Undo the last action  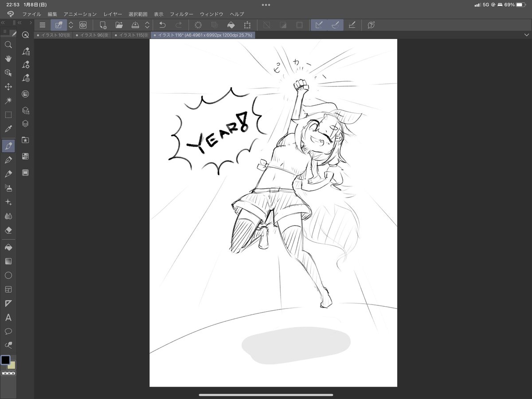(162, 25)
